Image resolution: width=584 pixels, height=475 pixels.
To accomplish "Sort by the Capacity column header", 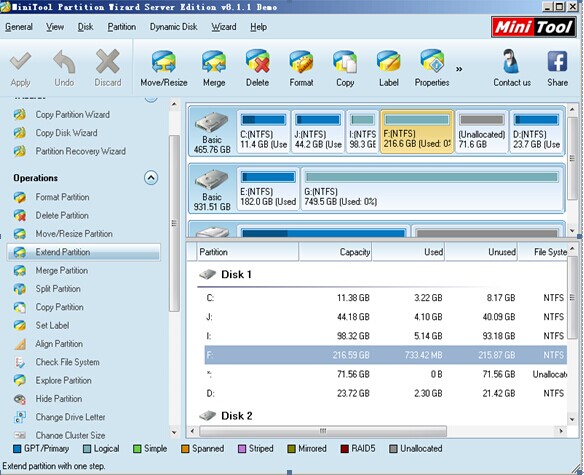I will (335, 252).
